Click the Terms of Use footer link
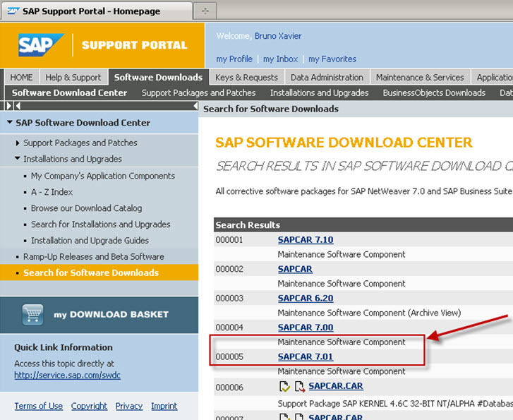 38,406
